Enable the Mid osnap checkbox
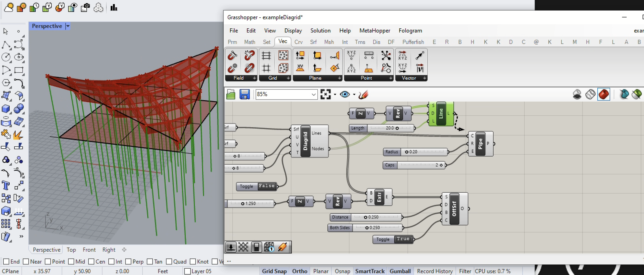Screen dimensions: 644x275 [71, 262]
